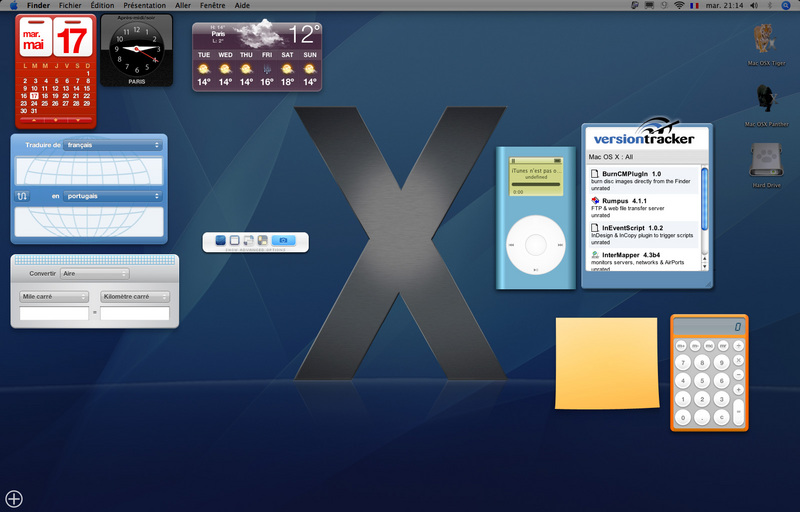Screen dimensions: 800x512
Task: Click the swap languages icon in translator
Action: tap(22, 196)
